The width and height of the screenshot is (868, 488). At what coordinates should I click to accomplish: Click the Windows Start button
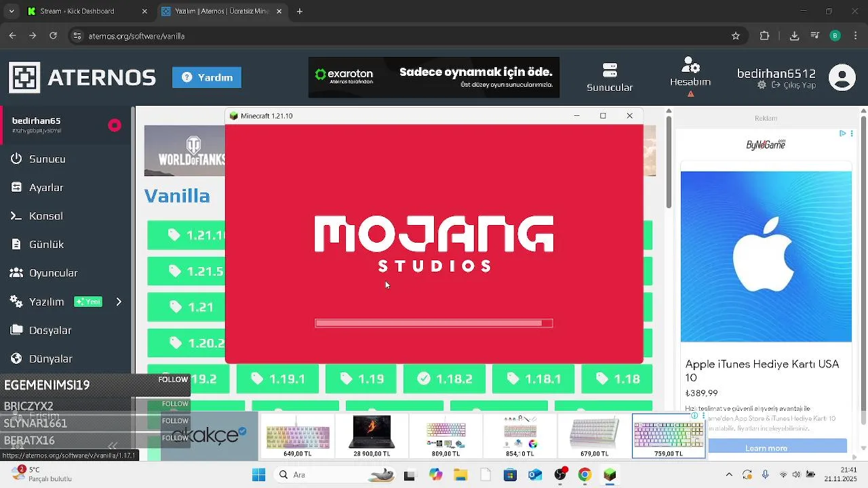pos(258,475)
